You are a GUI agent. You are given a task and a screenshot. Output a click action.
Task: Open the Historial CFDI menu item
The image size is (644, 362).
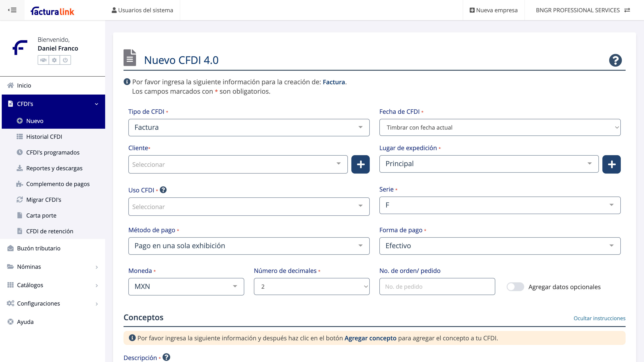[x=44, y=137]
